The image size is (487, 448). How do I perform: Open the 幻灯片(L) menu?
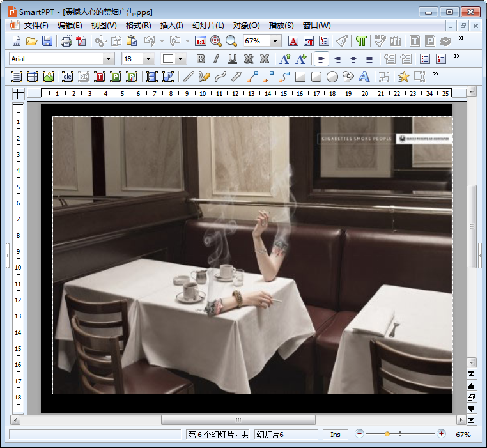pyautogui.click(x=210, y=26)
